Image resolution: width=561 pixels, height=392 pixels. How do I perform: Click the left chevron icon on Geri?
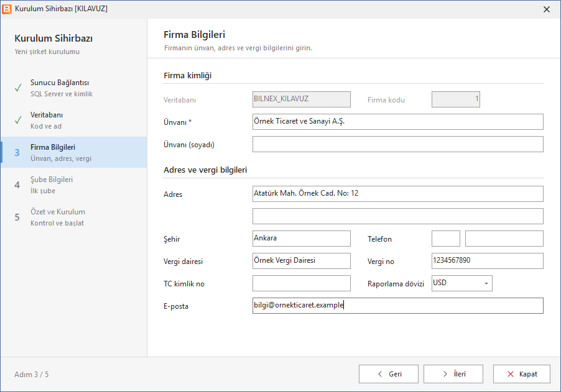pos(380,374)
